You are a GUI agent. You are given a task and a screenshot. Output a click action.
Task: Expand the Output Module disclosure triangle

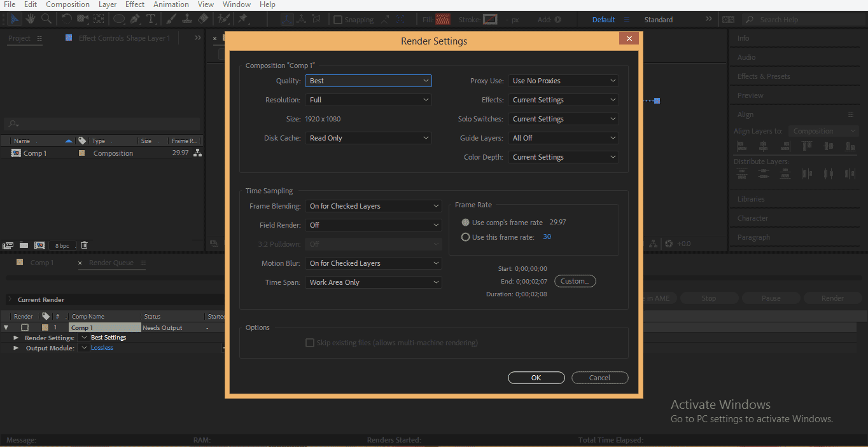16,348
